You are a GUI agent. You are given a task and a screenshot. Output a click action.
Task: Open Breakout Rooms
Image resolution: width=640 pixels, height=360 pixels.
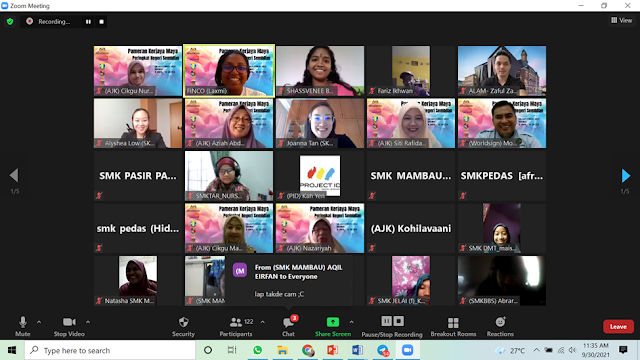pos(453,326)
